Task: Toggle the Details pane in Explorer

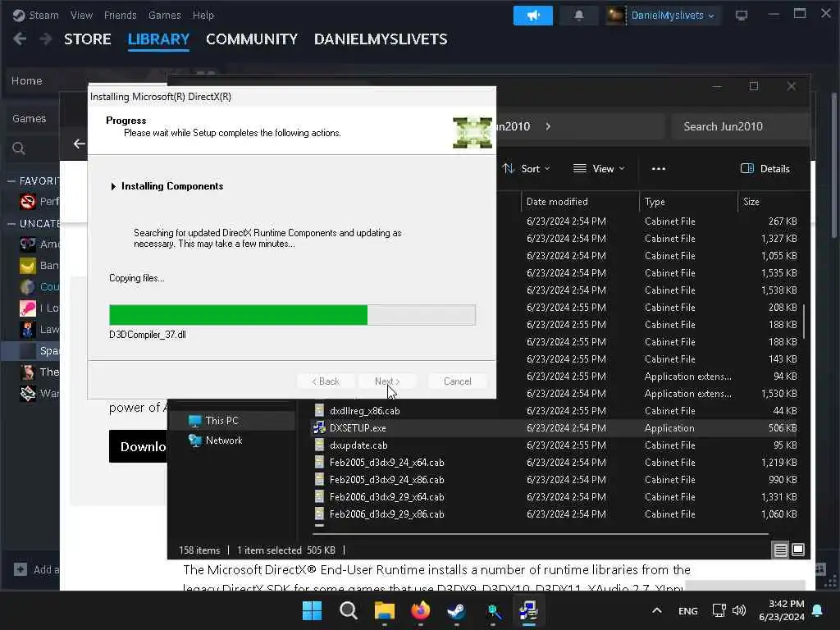Action: 765,169
